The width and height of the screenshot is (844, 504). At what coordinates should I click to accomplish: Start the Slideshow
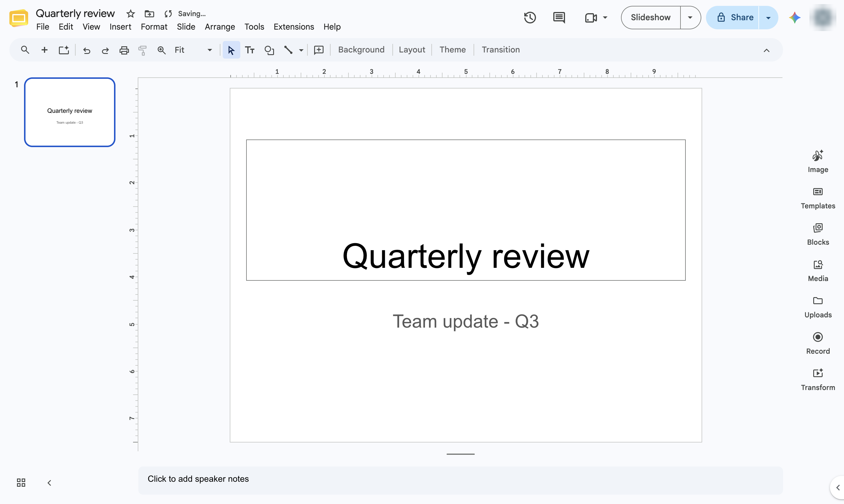point(650,17)
